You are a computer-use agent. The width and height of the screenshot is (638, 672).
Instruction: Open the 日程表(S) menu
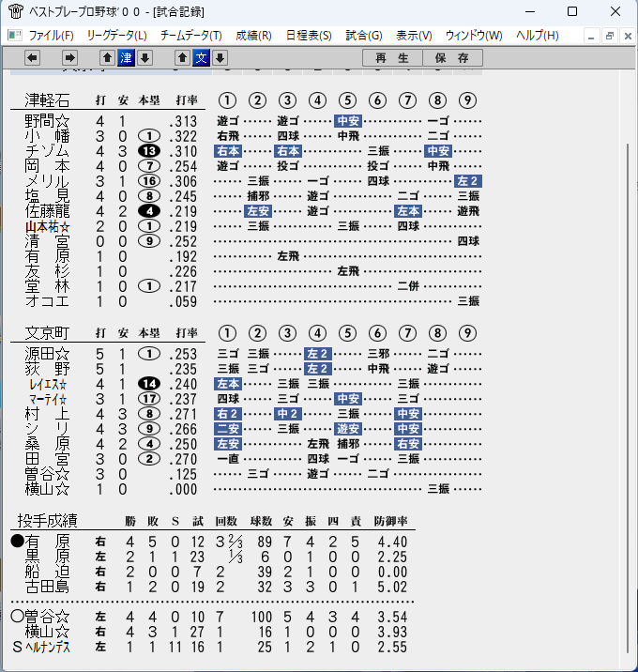point(309,35)
